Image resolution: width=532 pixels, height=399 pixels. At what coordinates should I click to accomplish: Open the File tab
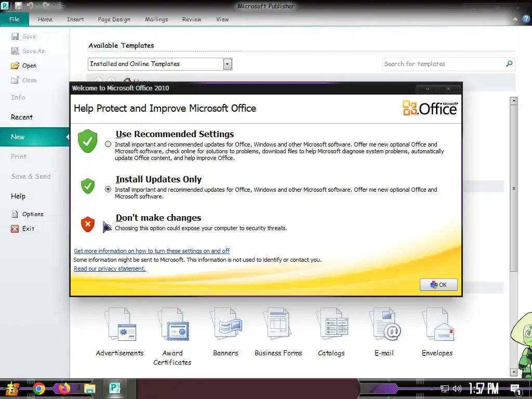click(14, 19)
